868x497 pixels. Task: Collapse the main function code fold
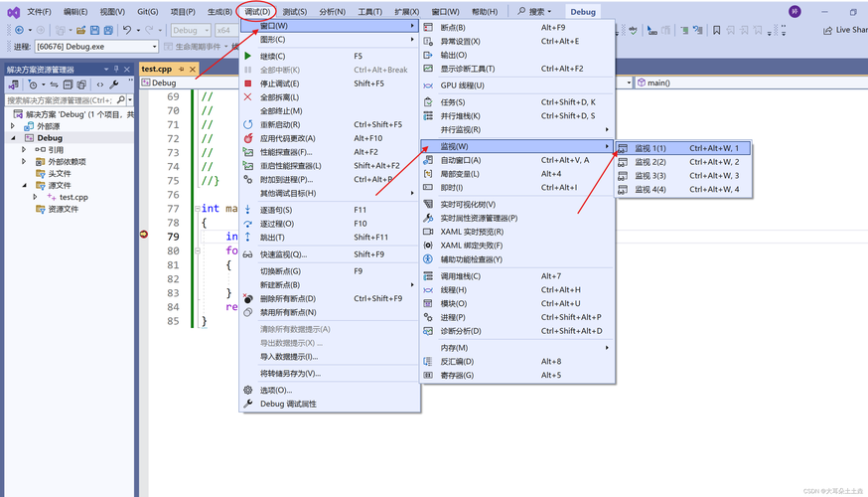[197, 209]
